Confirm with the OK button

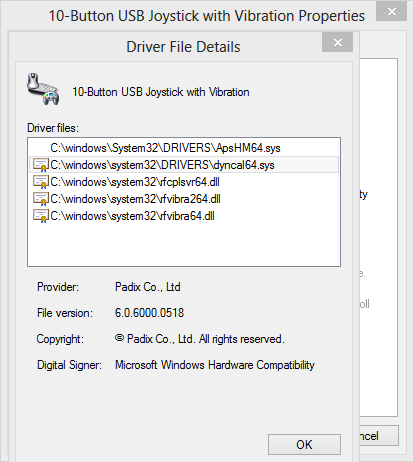click(x=304, y=444)
